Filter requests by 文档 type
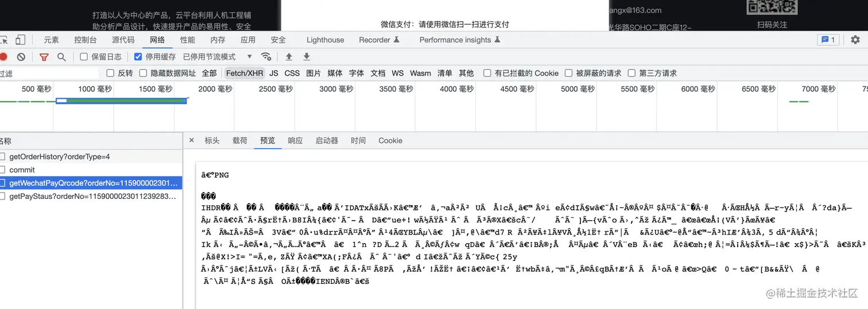The image size is (868, 309). 378,73
